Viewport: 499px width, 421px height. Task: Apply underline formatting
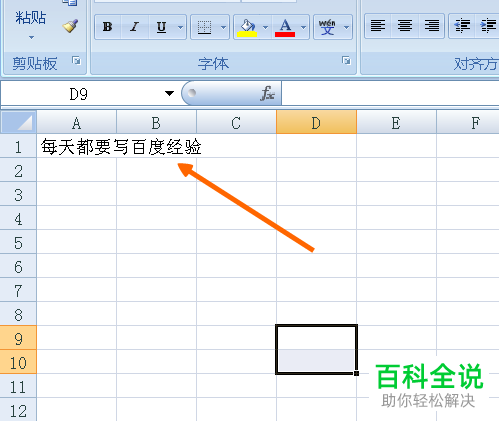[x=162, y=27]
